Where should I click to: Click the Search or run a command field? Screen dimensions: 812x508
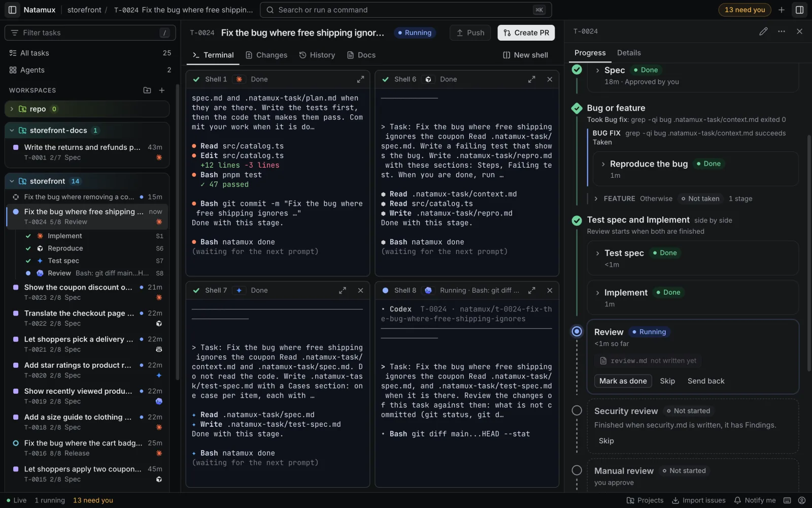405,10
